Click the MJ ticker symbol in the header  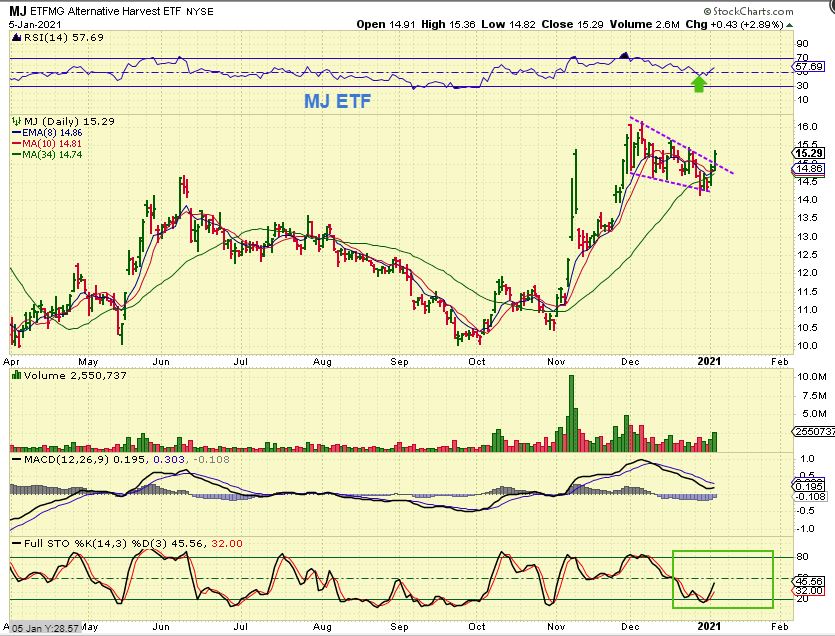click(18, 11)
